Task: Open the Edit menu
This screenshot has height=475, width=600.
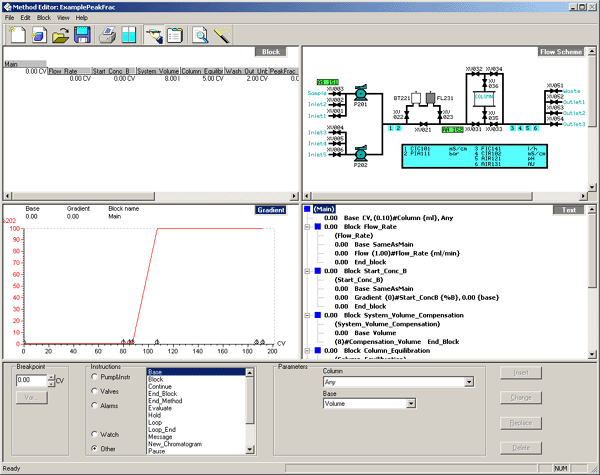Action: click(25, 18)
